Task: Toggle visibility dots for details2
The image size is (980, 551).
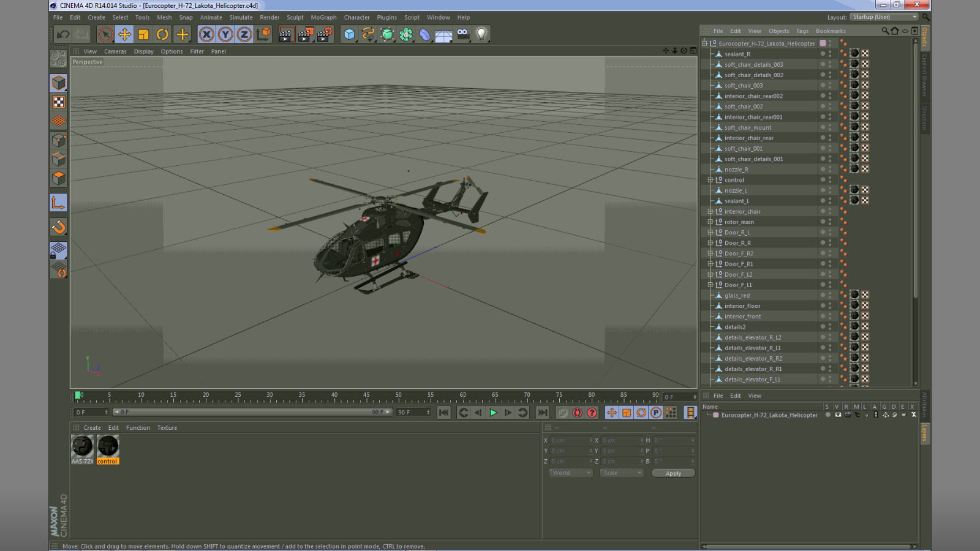Action: click(x=830, y=327)
